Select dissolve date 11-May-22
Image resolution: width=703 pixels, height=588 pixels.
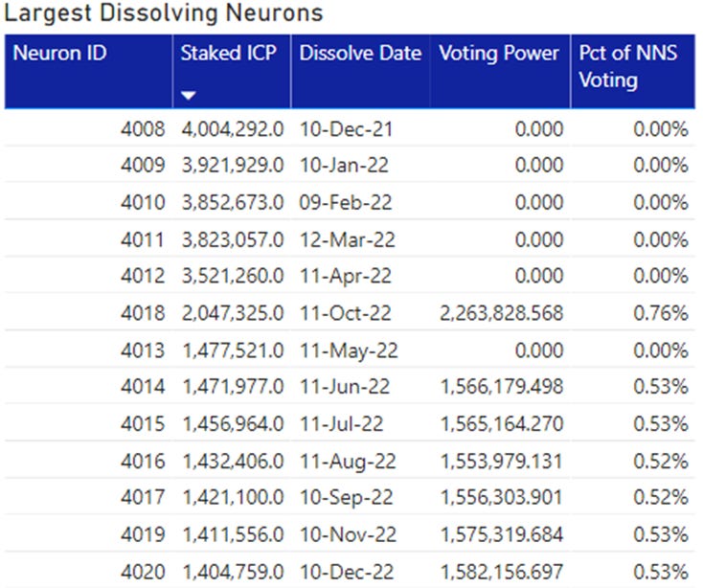(349, 351)
